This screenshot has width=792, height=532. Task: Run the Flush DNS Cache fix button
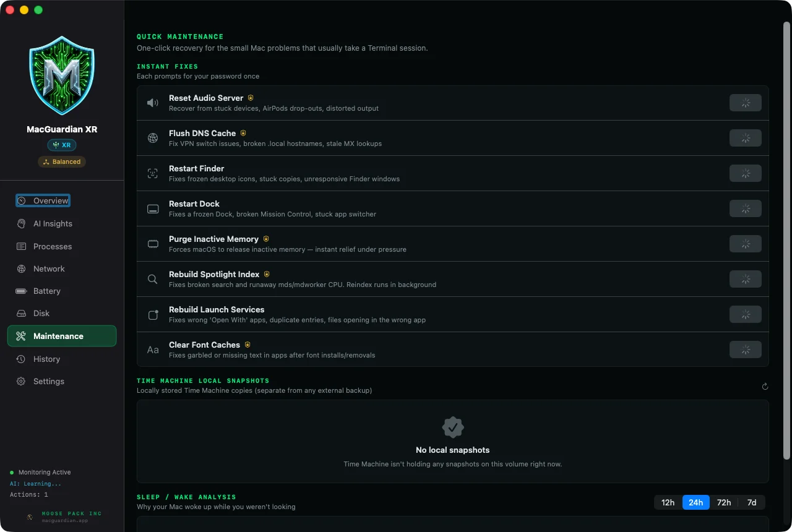[x=746, y=138]
